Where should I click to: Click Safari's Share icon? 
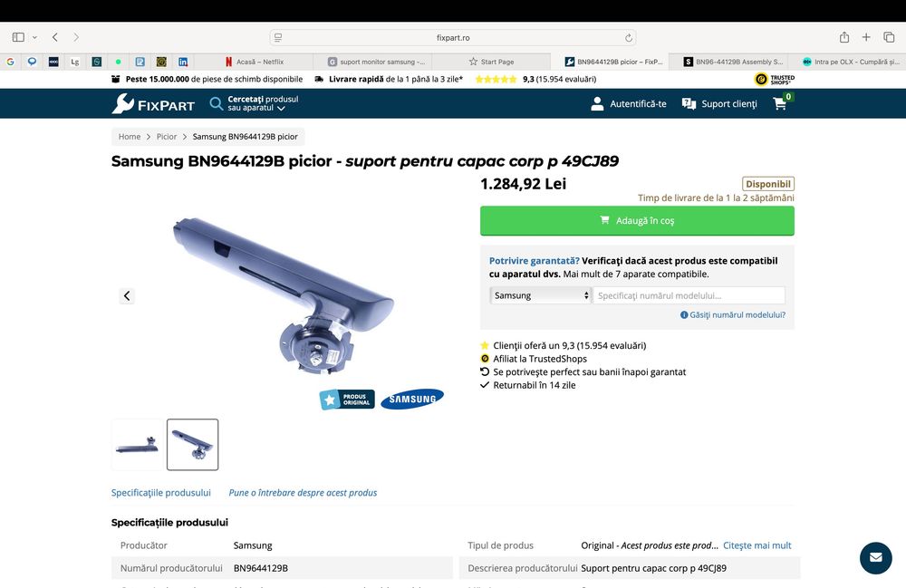[x=844, y=37]
